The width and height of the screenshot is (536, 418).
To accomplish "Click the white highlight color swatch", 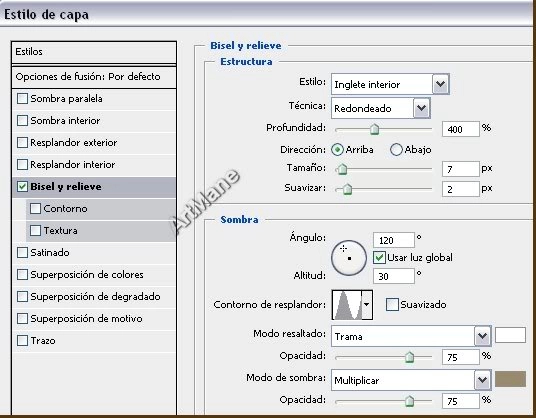I will point(510,335).
